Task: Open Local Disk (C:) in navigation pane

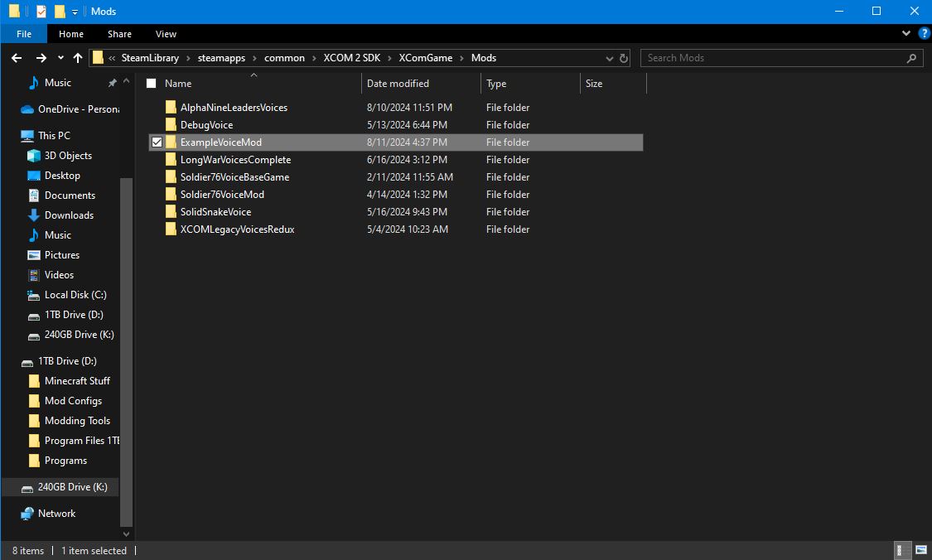Action: pos(75,295)
